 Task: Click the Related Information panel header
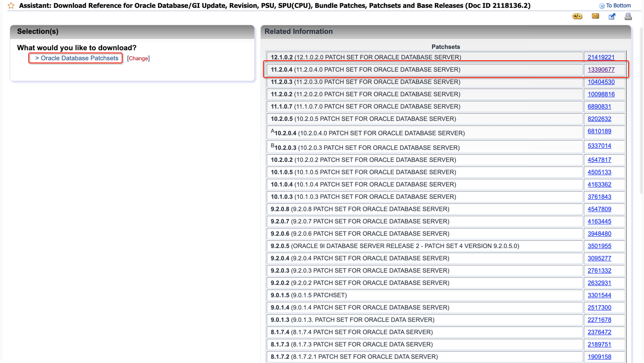(446, 31)
